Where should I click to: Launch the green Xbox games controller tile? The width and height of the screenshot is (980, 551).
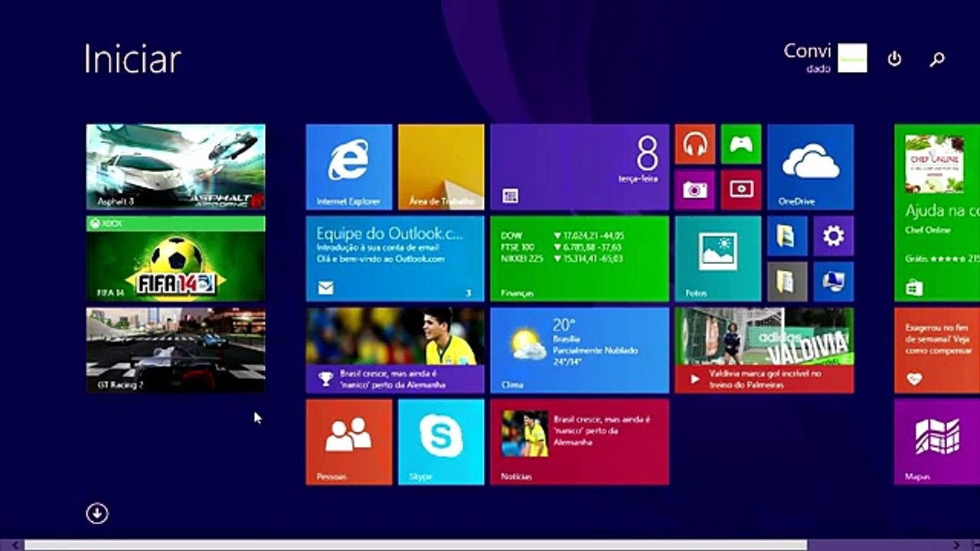(x=741, y=144)
